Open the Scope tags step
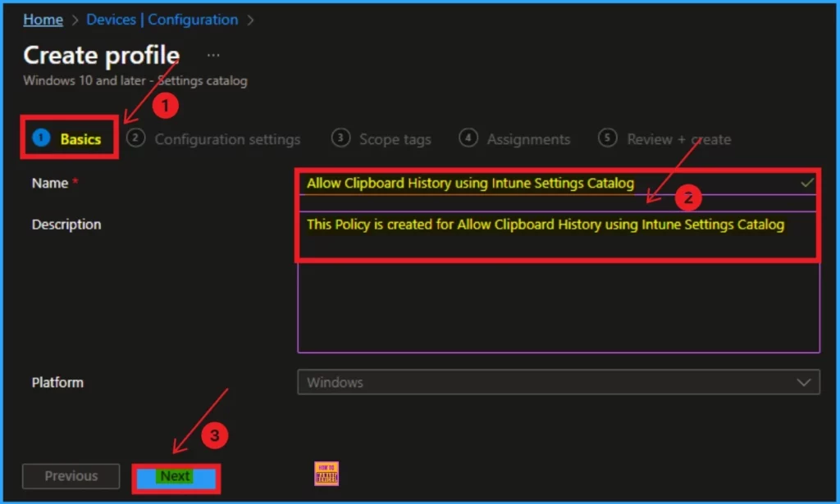Image resolution: width=840 pixels, height=504 pixels. click(381, 139)
